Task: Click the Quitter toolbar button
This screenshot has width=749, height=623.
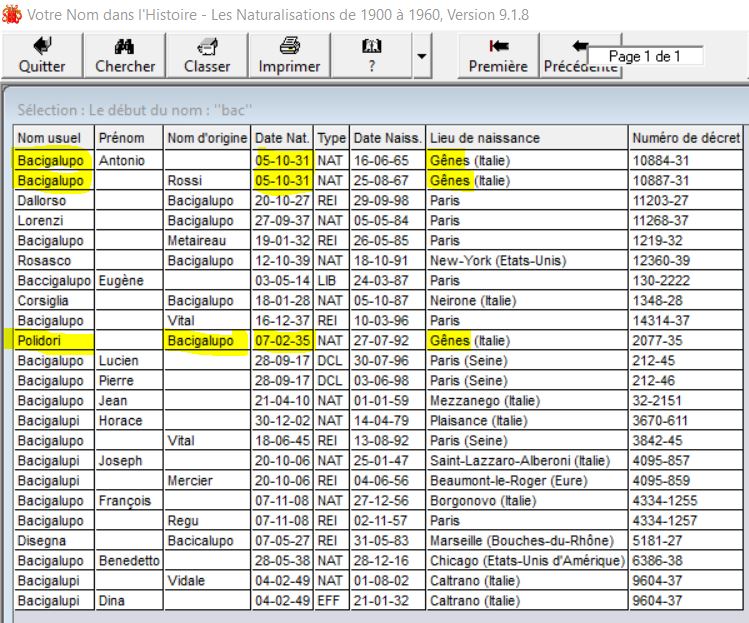Action: 42,55
